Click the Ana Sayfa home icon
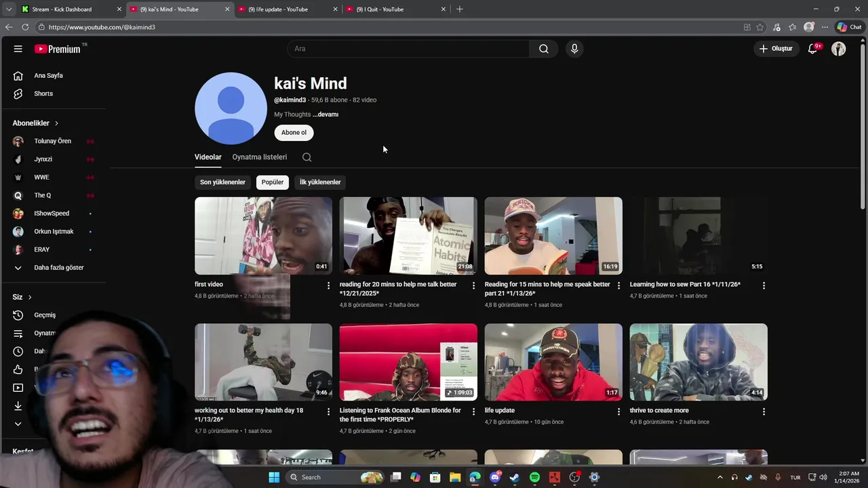This screenshot has height=488, width=868. (18, 75)
